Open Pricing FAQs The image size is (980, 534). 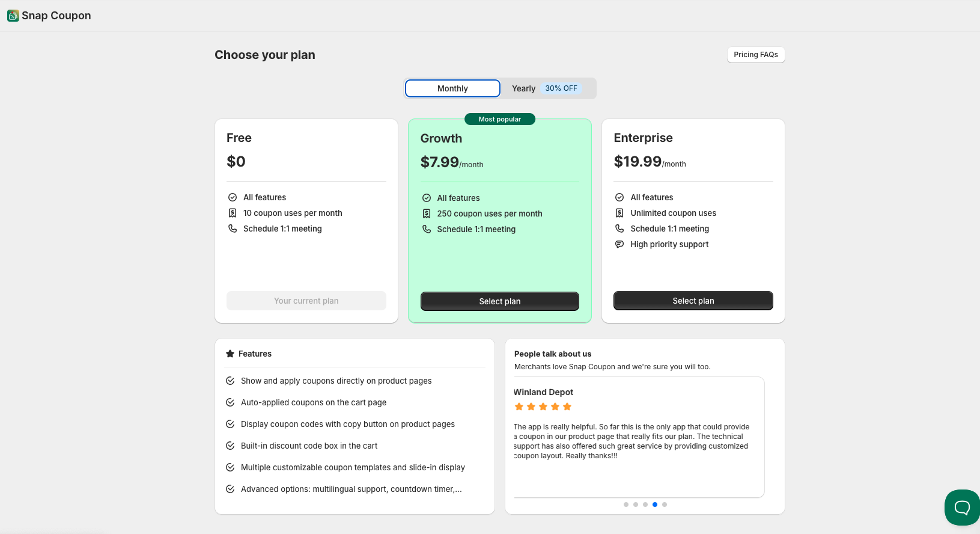click(x=756, y=55)
